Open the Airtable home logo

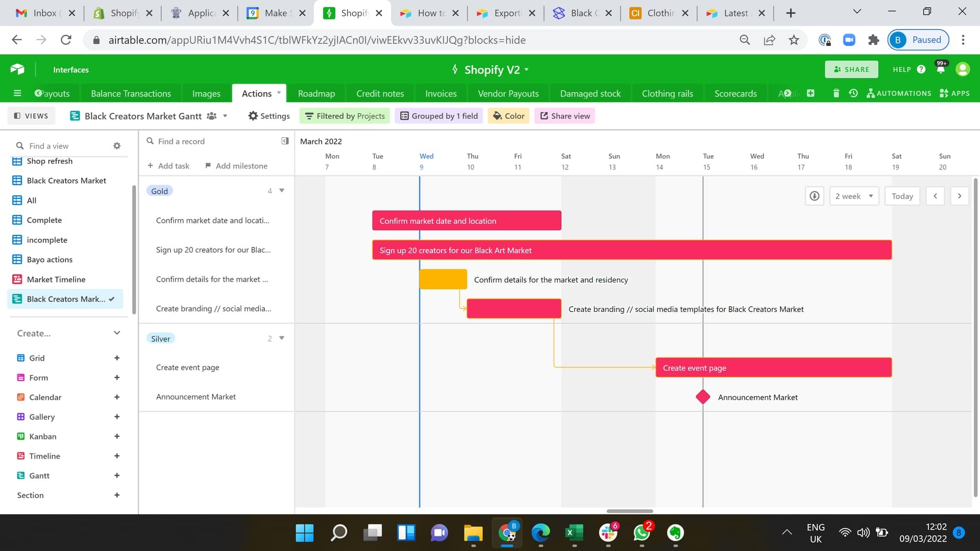(17, 69)
